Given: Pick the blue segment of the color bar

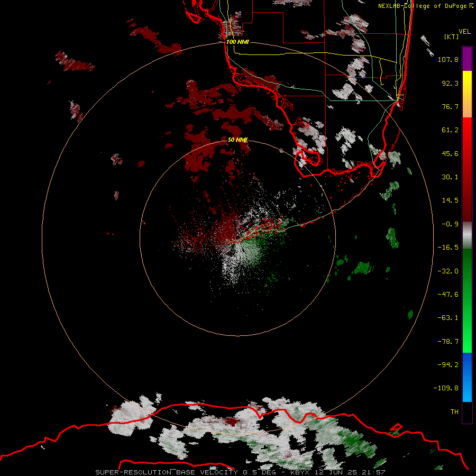Looking at the screenshot, I should (467, 377).
